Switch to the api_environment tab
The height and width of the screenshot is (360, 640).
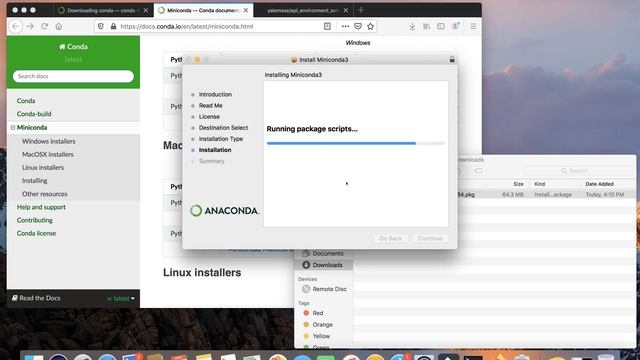pyautogui.click(x=303, y=10)
